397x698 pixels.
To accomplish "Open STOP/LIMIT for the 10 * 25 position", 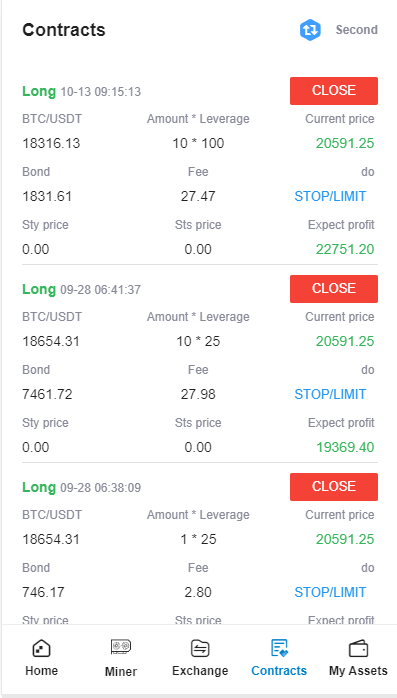I will [330, 394].
